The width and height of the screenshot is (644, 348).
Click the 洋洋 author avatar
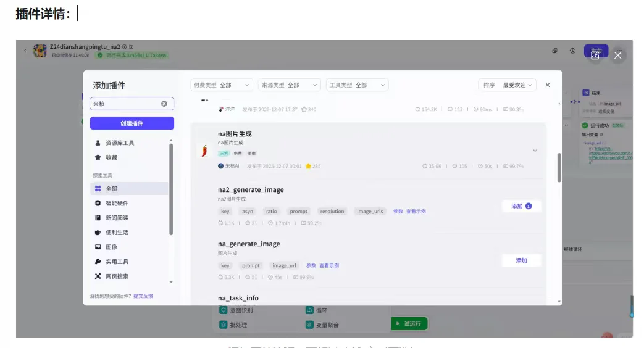(221, 109)
